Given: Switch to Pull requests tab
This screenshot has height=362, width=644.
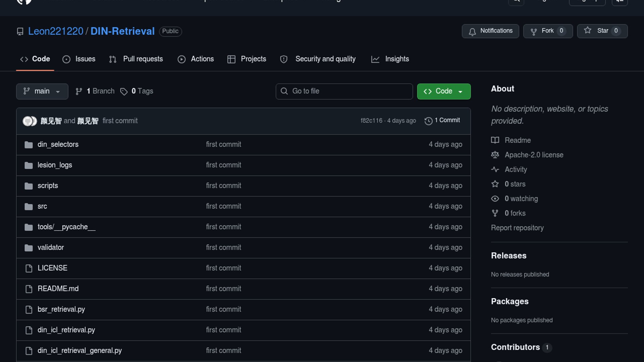Looking at the screenshot, I should pos(136,59).
